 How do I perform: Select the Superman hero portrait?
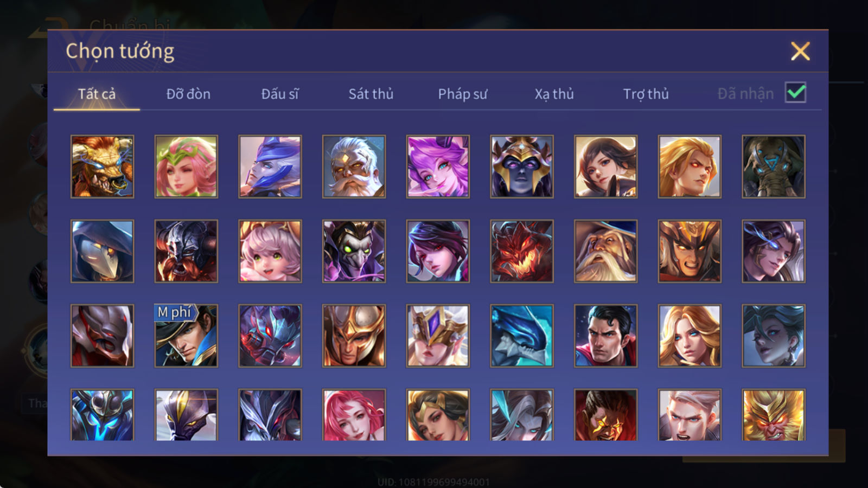pos(605,336)
